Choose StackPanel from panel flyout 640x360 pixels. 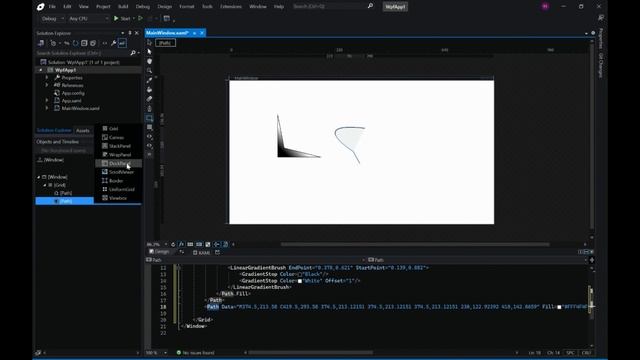coord(119,146)
